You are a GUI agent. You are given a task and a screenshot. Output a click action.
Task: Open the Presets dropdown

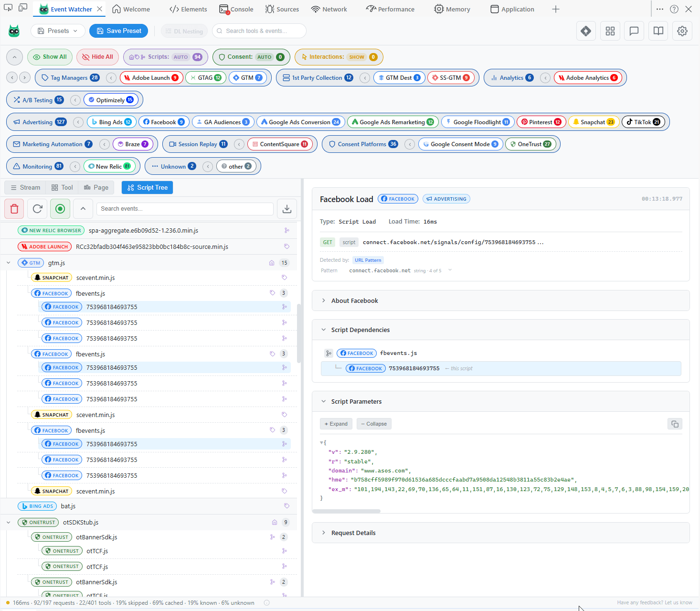[57, 31]
